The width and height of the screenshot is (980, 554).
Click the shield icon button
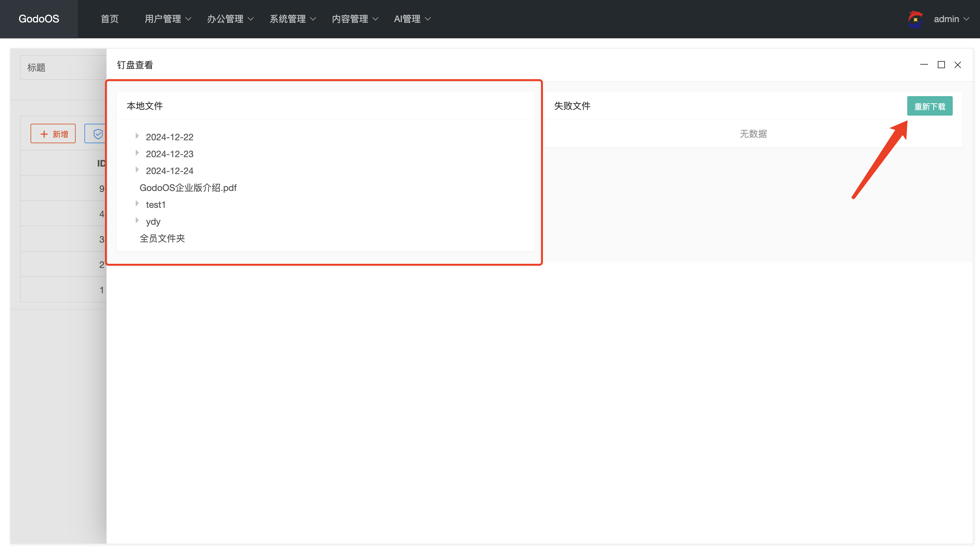point(97,133)
